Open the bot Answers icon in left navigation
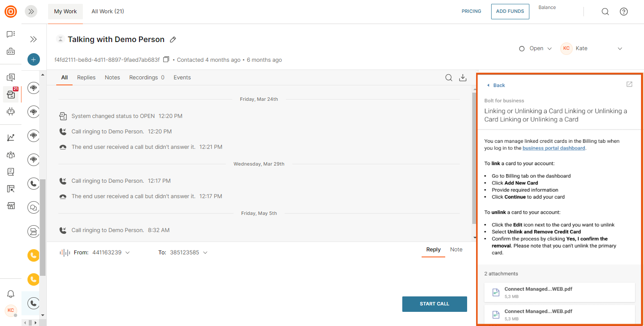The width and height of the screenshot is (644, 326). coord(11,112)
